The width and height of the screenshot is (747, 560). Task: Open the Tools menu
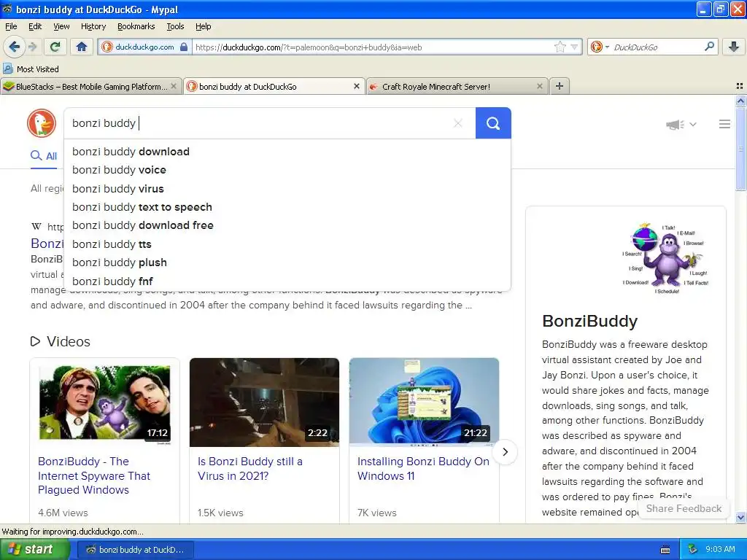(175, 26)
